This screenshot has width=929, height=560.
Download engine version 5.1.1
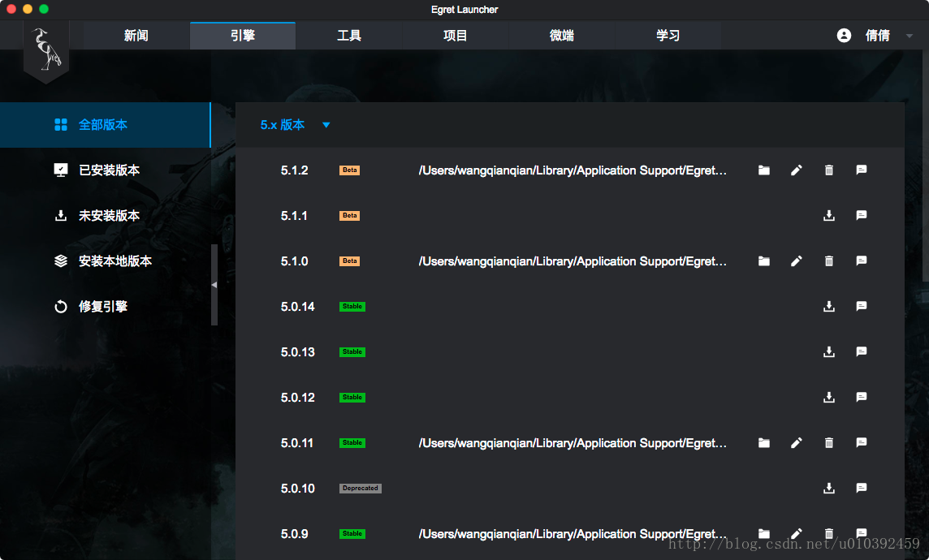[x=829, y=215]
